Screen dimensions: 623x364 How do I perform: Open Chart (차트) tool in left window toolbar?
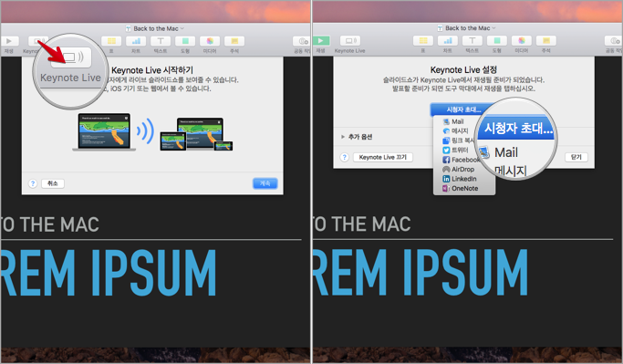click(136, 41)
